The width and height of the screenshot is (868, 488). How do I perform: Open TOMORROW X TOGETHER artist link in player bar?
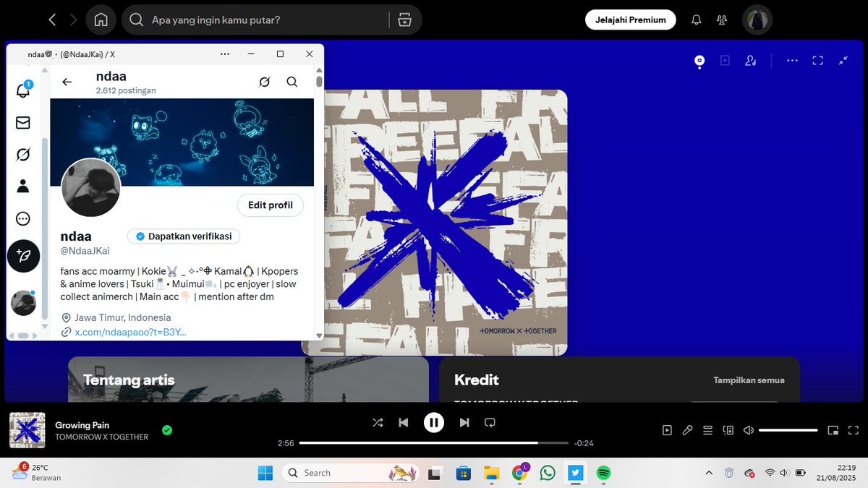coord(102,437)
